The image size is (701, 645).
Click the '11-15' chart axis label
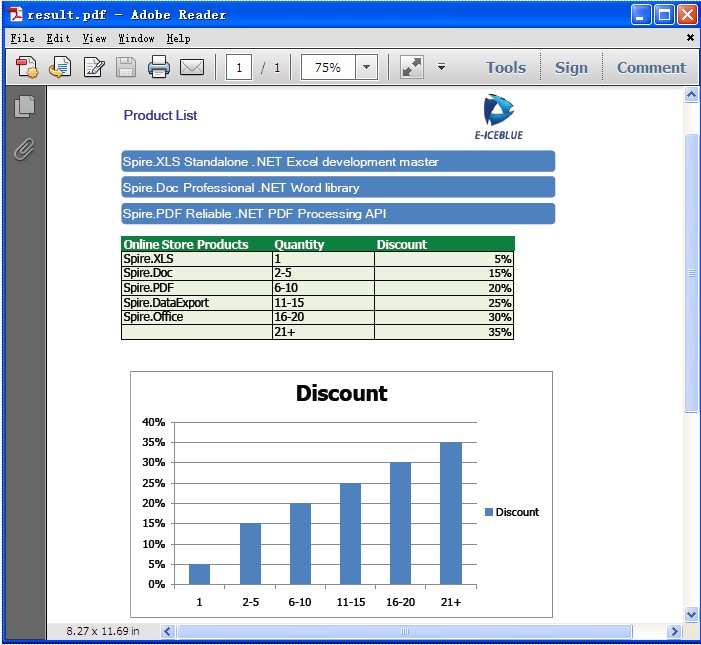[x=350, y=602]
